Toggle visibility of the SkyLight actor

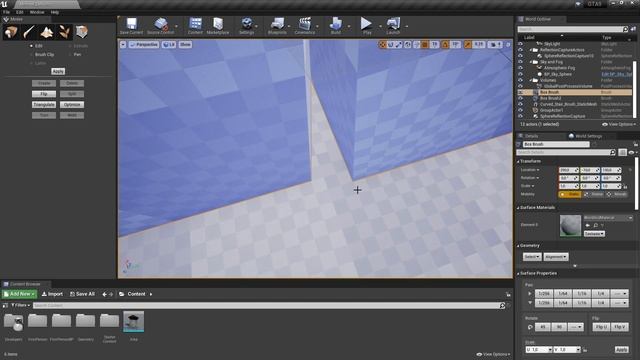[x=520, y=44]
